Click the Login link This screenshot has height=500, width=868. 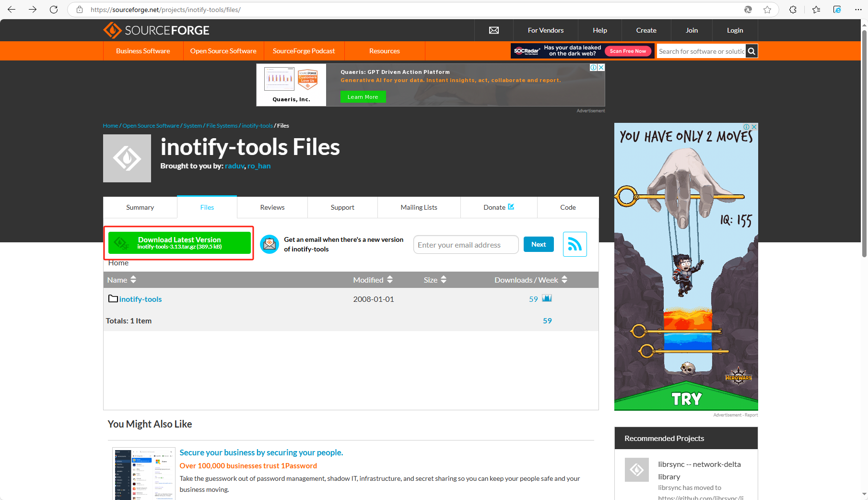(735, 30)
